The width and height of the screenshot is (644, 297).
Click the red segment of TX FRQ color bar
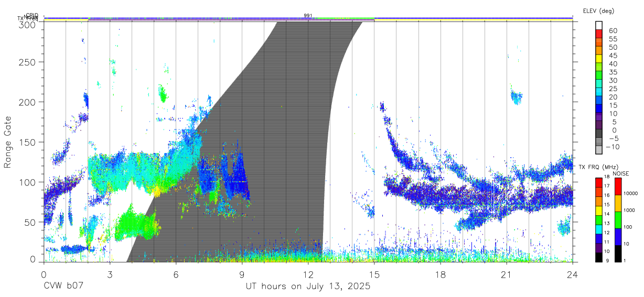pos(599,181)
